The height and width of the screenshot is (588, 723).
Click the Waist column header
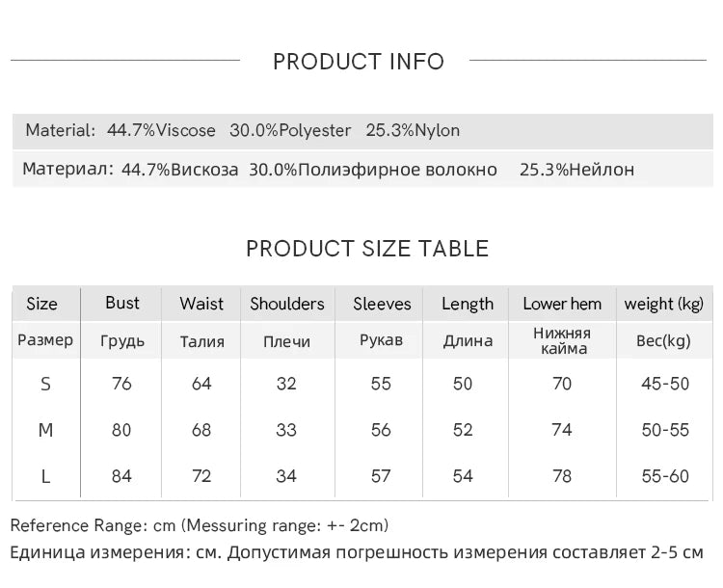201,304
